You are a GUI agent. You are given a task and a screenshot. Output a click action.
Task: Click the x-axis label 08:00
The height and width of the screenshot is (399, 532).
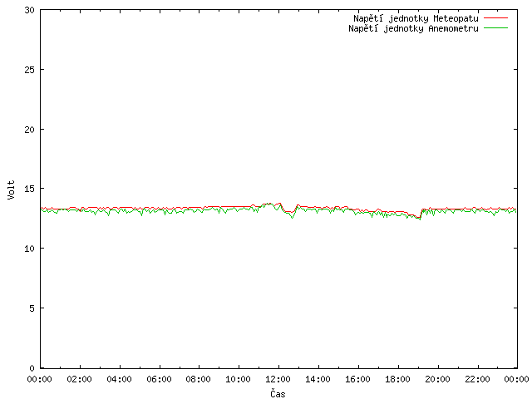[199, 379]
